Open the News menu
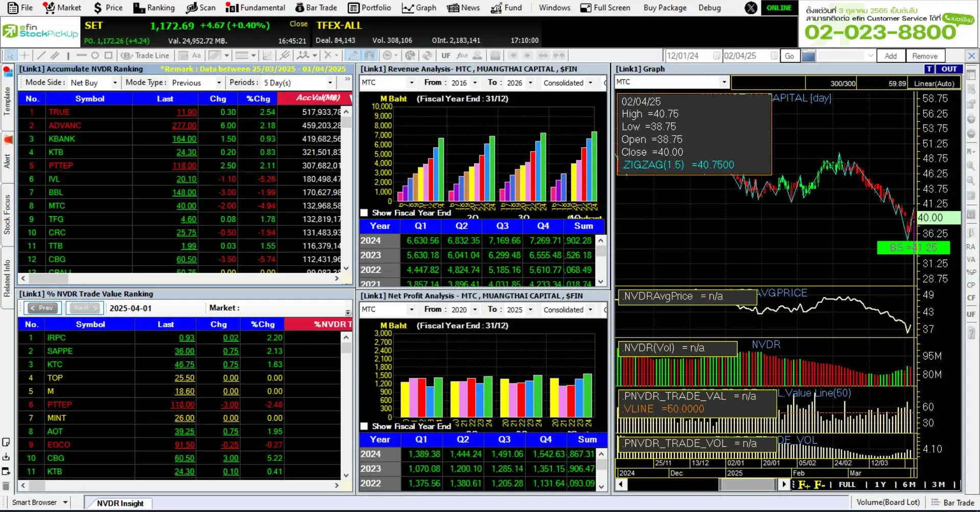The height and width of the screenshot is (512, 980). [x=462, y=8]
